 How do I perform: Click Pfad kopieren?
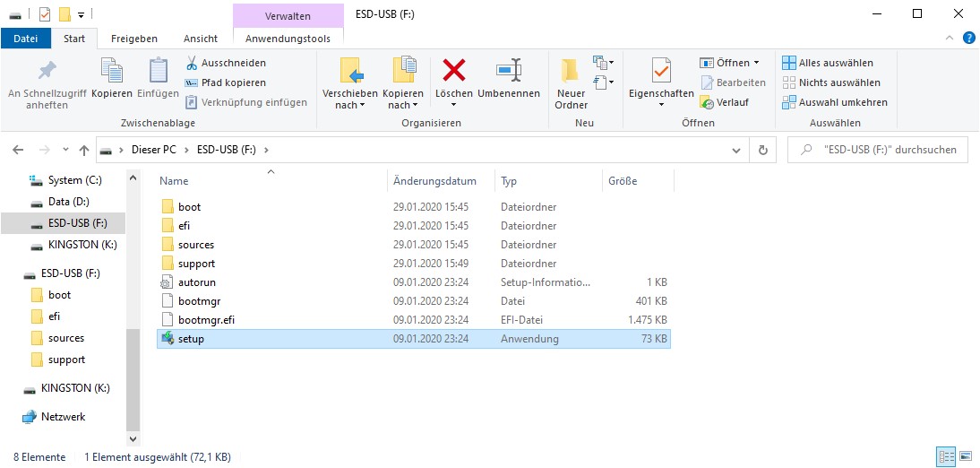pos(226,82)
